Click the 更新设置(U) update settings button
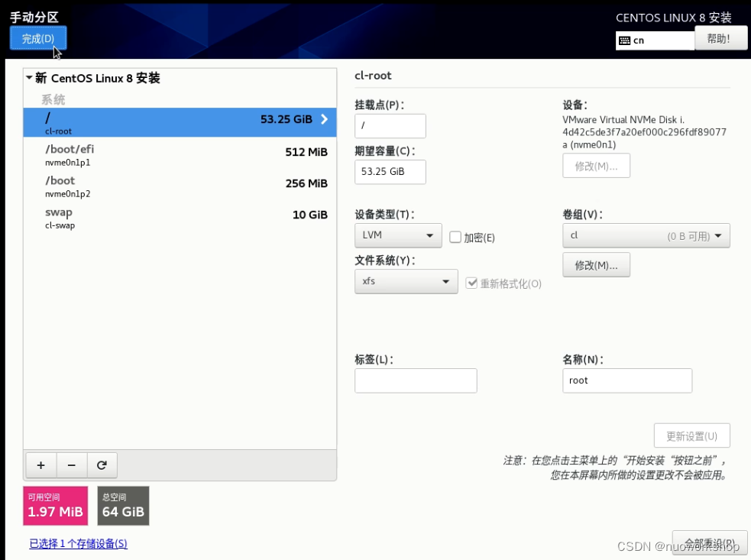Image resolution: width=751 pixels, height=560 pixels. pyautogui.click(x=692, y=436)
